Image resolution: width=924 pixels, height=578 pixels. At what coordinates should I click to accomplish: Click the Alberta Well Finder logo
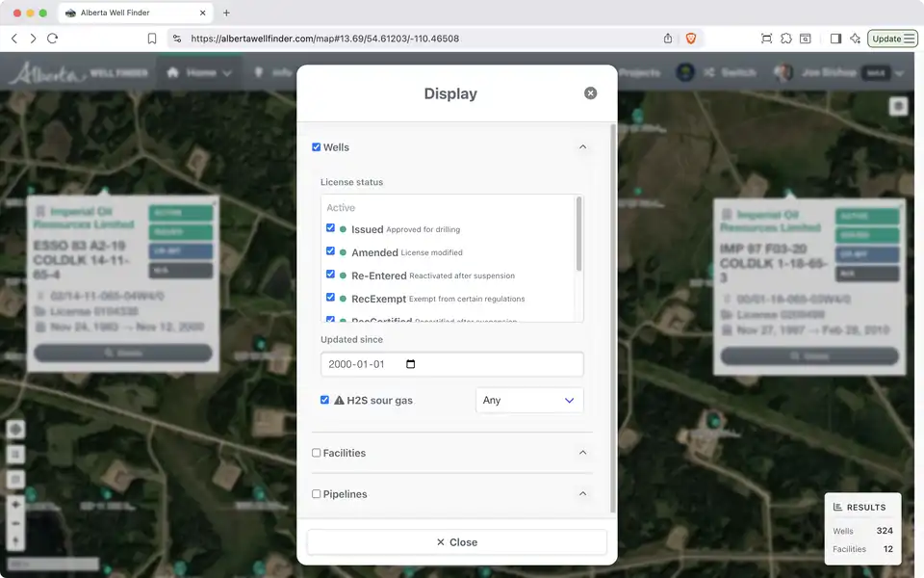click(x=78, y=72)
